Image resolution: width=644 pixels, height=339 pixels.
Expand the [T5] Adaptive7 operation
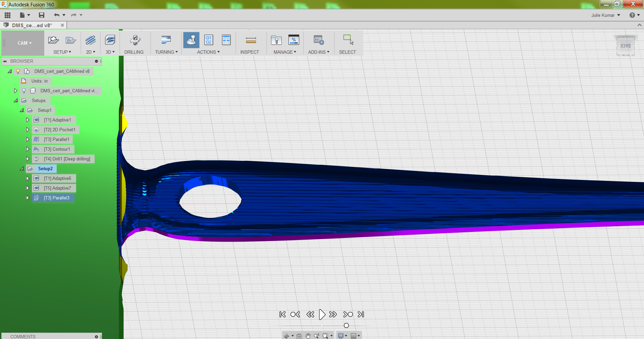tap(28, 188)
